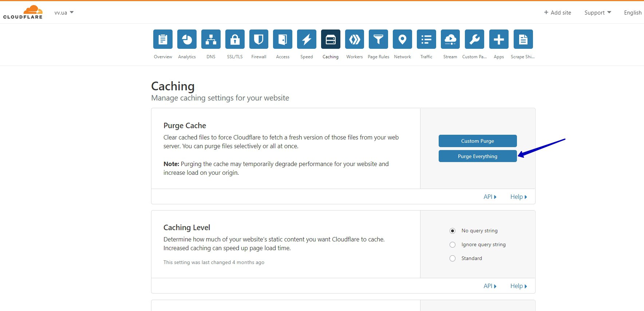The image size is (644, 311).
Task: Open the vv.ua site selector dropdown
Action: coord(64,12)
